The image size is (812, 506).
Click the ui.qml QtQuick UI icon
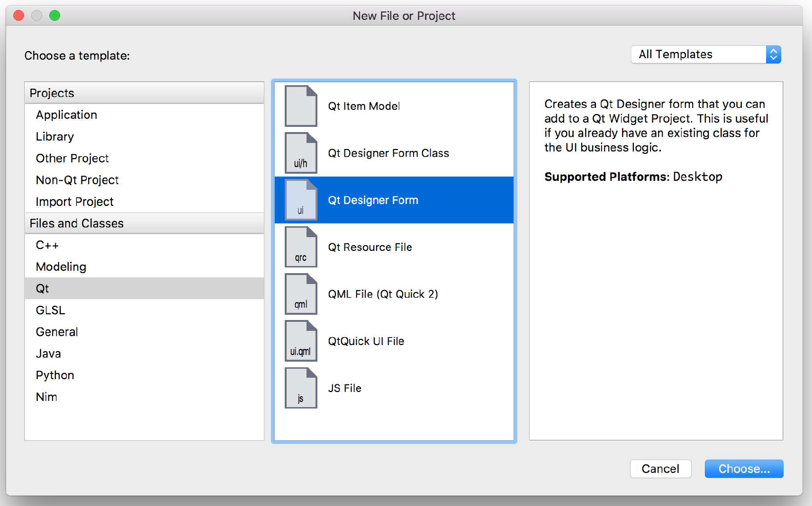coord(301,341)
